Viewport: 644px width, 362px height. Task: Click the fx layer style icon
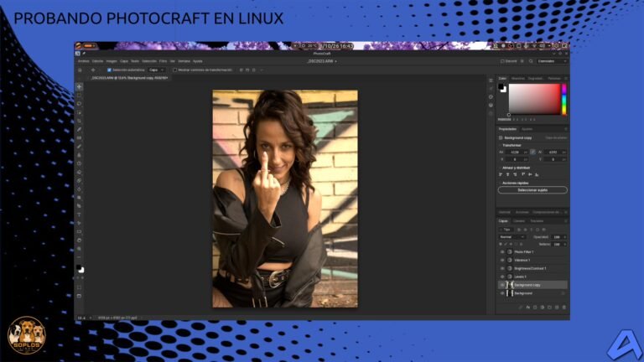527,307
